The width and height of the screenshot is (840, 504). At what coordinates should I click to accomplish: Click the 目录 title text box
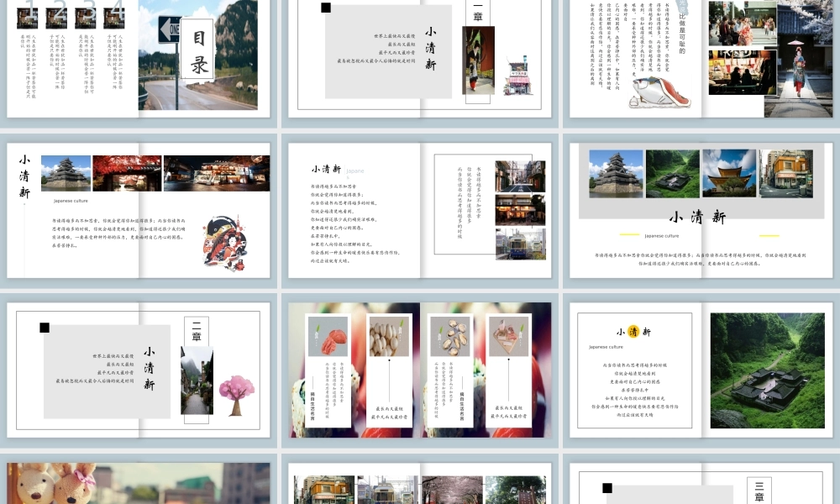pos(197,50)
